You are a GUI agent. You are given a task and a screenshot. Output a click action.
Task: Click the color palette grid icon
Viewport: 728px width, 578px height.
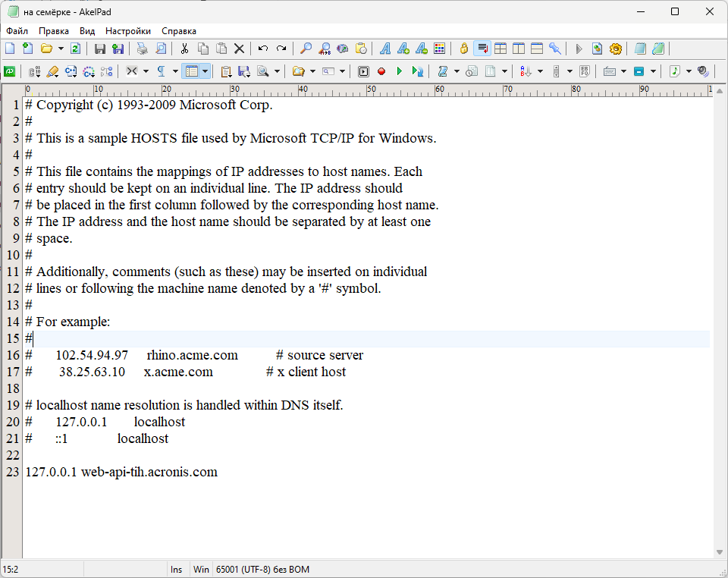(439, 49)
